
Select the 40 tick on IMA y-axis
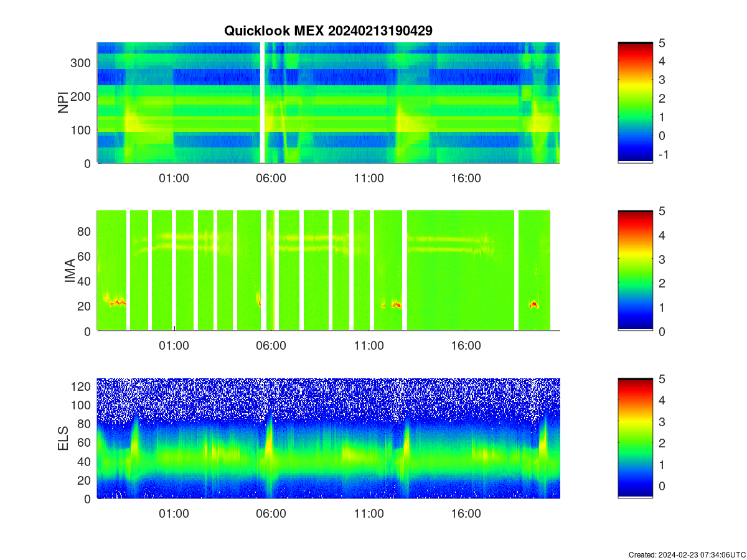(x=84, y=281)
